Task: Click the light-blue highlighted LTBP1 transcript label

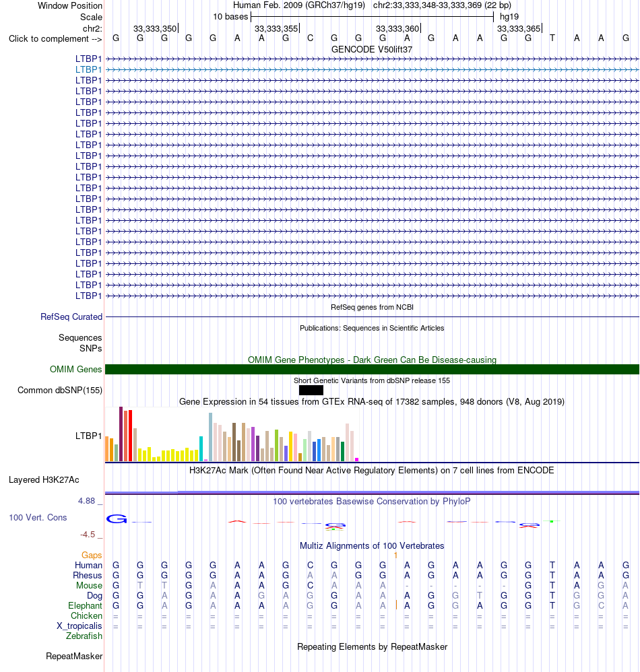Action: click(89, 69)
